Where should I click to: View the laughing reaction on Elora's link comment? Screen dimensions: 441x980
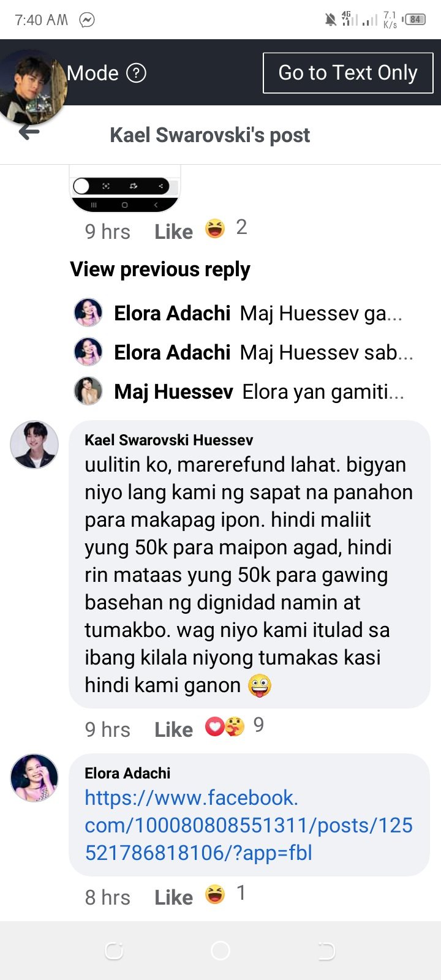click(x=215, y=894)
